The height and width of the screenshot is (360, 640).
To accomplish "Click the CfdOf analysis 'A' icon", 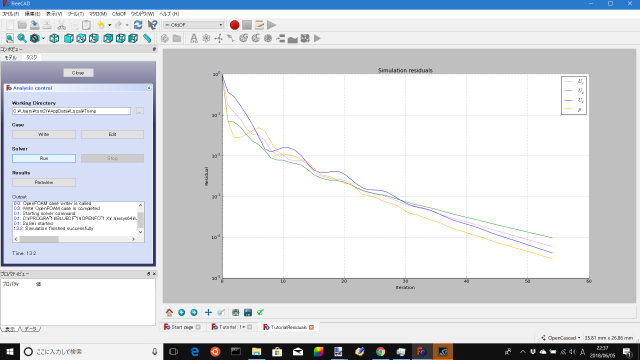I will point(193,38).
